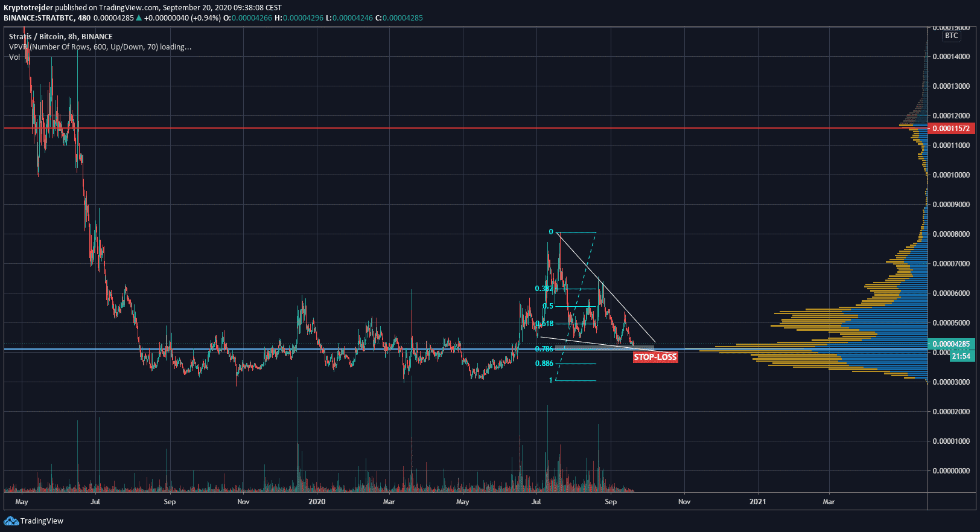Click the 21:54 candle countdown label
Viewport: 980px width, 532px height.
click(960, 356)
